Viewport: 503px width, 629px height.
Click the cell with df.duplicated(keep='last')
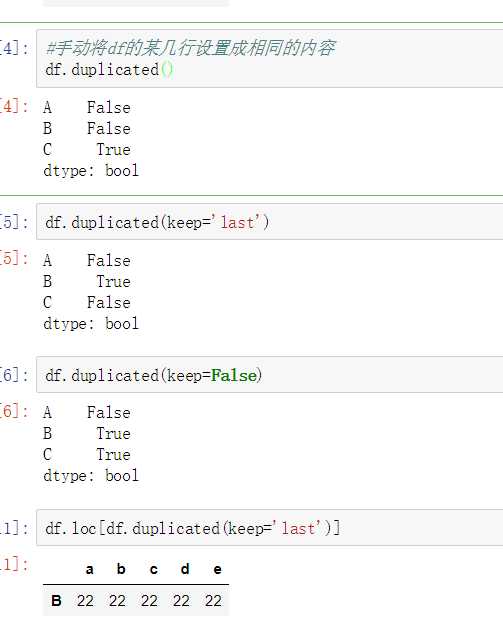(x=270, y=222)
